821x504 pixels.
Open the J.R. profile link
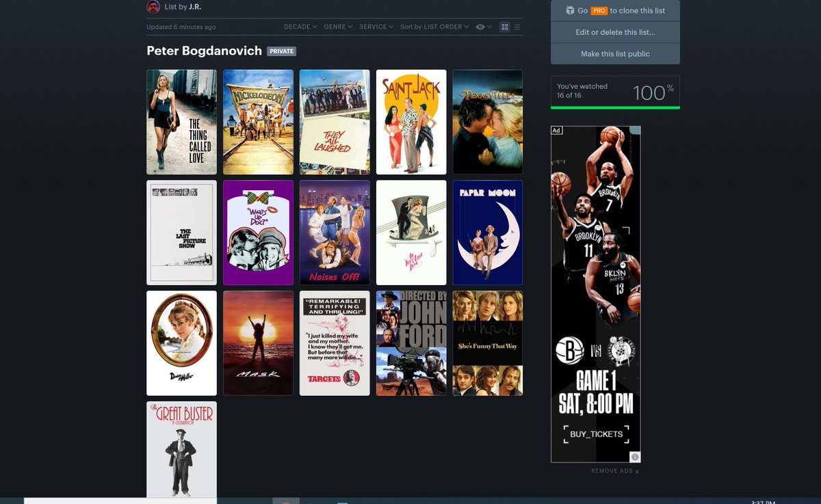click(195, 7)
